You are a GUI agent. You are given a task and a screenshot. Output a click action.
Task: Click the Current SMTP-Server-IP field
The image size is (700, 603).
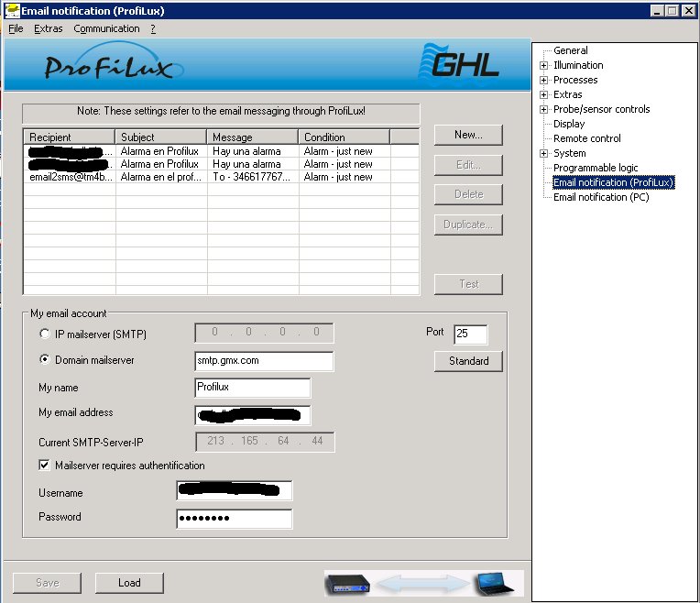click(x=265, y=442)
